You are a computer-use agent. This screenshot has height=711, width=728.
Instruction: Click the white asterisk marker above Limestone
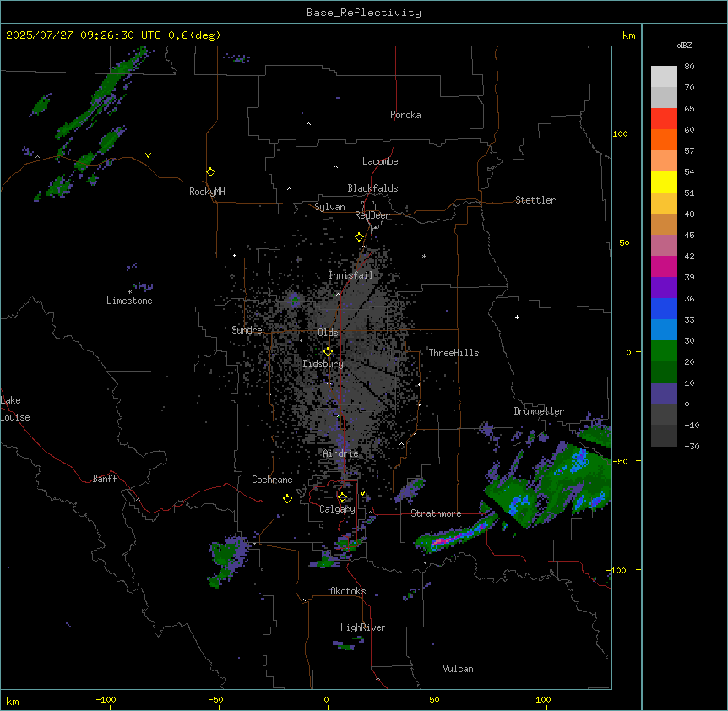pos(129,292)
